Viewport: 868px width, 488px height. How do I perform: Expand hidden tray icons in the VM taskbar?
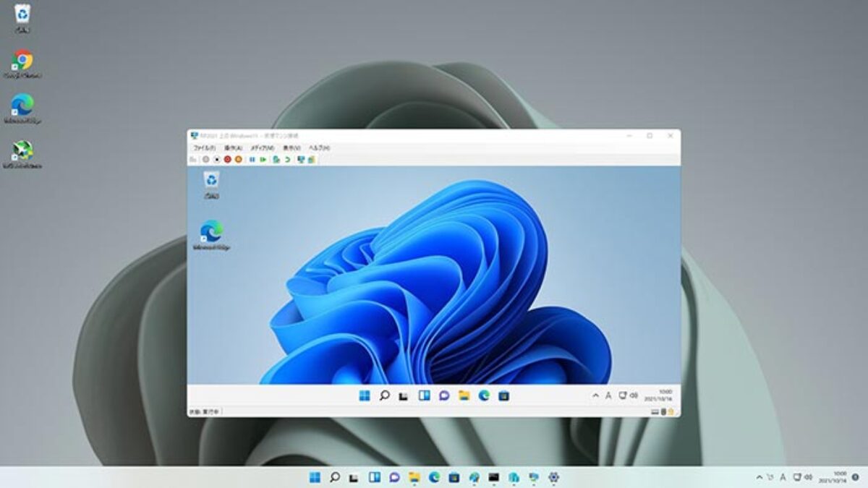[x=596, y=395]
